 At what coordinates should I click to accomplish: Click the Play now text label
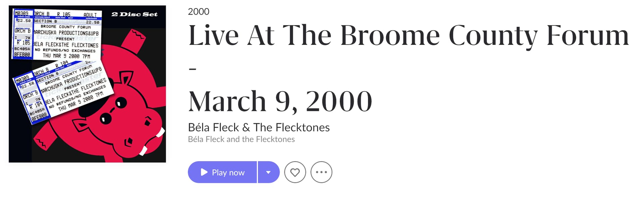pyautogui.click(x=228, y=173)
